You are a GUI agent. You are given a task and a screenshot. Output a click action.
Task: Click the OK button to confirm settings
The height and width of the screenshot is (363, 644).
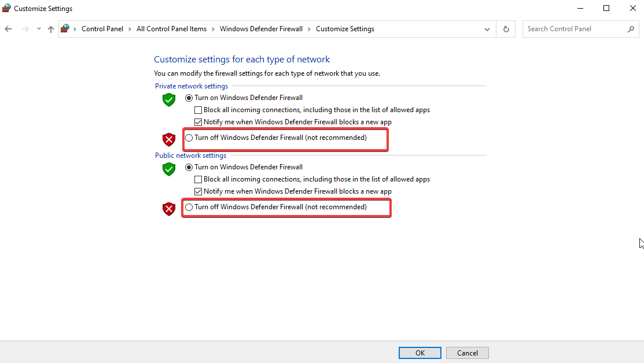coord(419,353)
